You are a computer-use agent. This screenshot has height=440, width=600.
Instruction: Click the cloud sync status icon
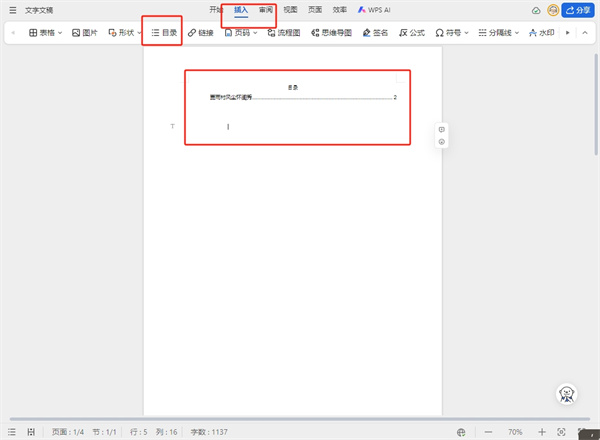[x=536, y=10]
